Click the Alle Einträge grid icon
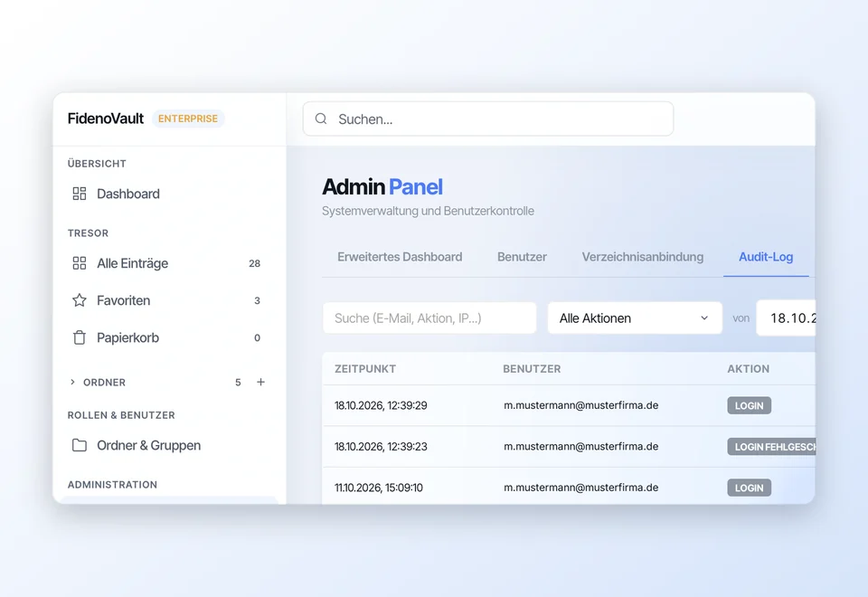 pos(80,263)
